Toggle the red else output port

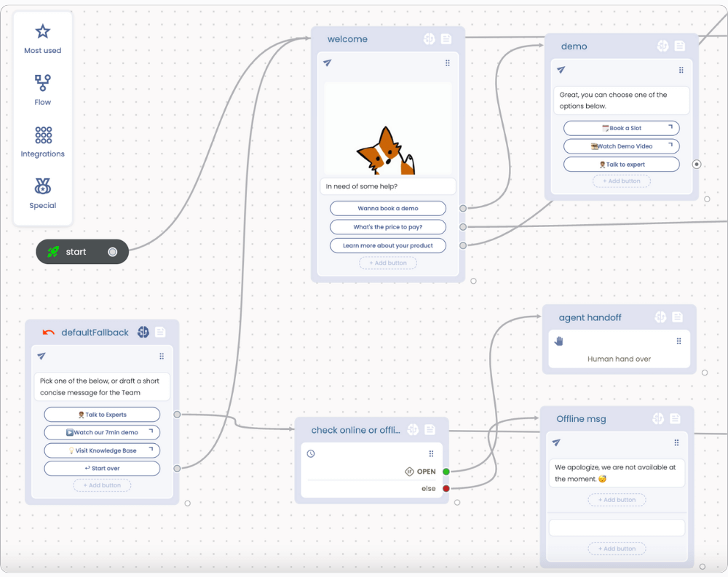coord(446,489)
